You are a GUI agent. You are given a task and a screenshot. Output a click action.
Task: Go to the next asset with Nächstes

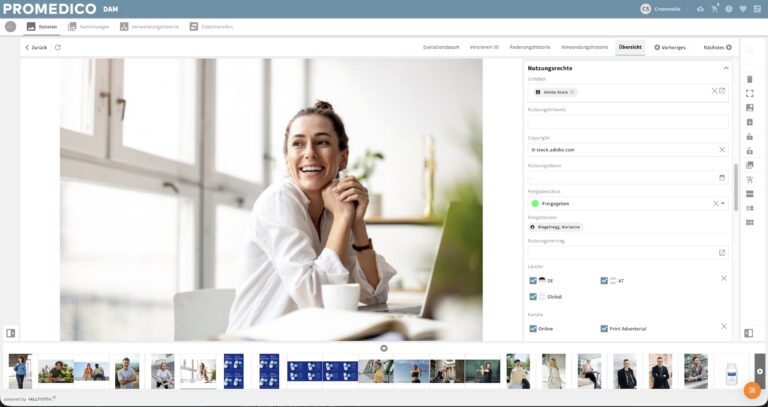point(718,48)
